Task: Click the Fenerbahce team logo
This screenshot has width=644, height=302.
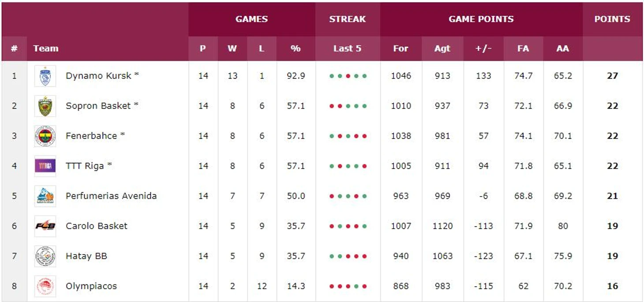Action: (x=45, y=136)
